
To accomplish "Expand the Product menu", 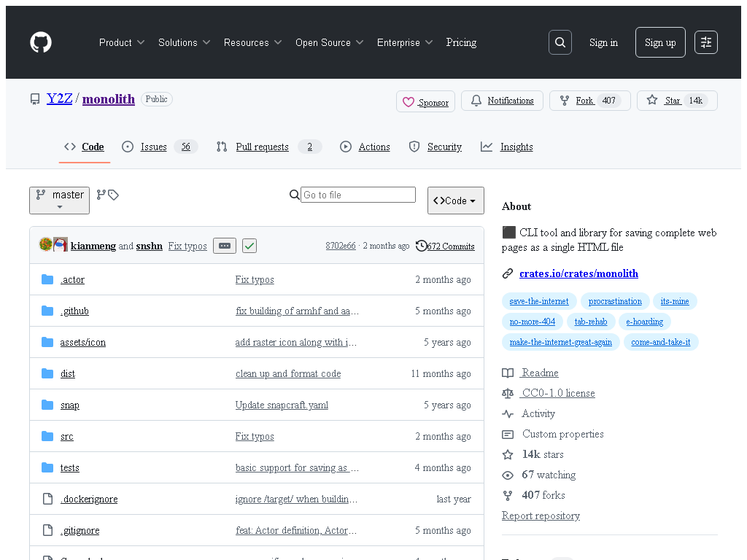I will (x=122, y=42).
